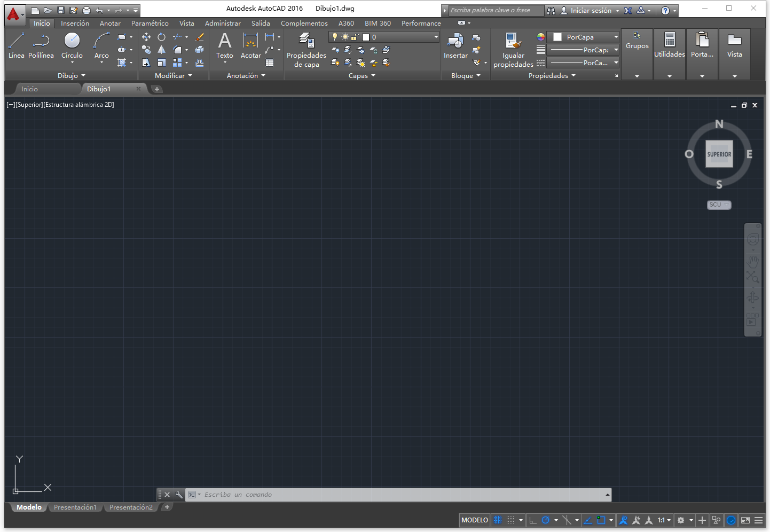Select the Acotar dimension tool
The width and height of the screenshot is (770, 532).
[x=251, y=45]
